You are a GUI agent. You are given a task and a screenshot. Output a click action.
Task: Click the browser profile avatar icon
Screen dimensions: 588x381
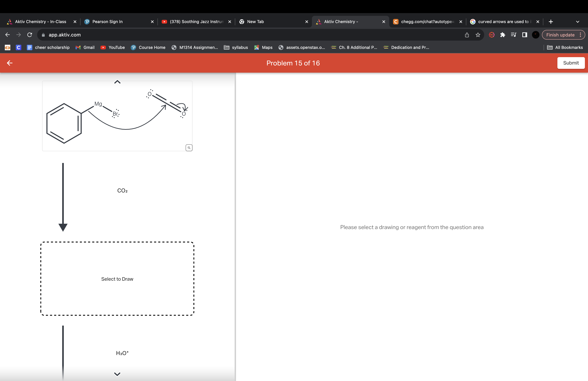[535, 35]
